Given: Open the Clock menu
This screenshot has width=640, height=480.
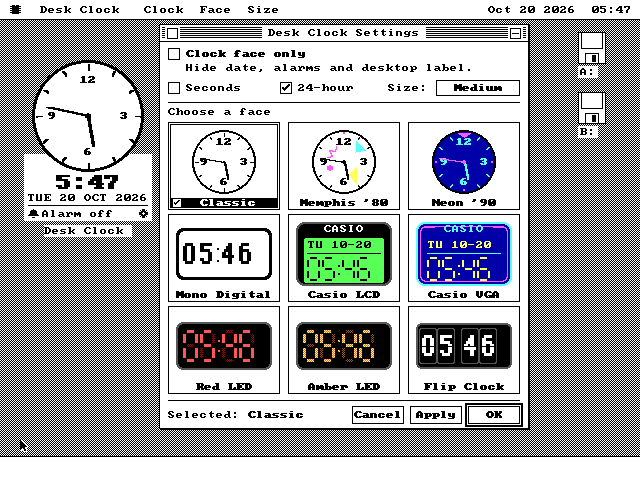Looking at the screenshot, I should (x=163, y=9).
